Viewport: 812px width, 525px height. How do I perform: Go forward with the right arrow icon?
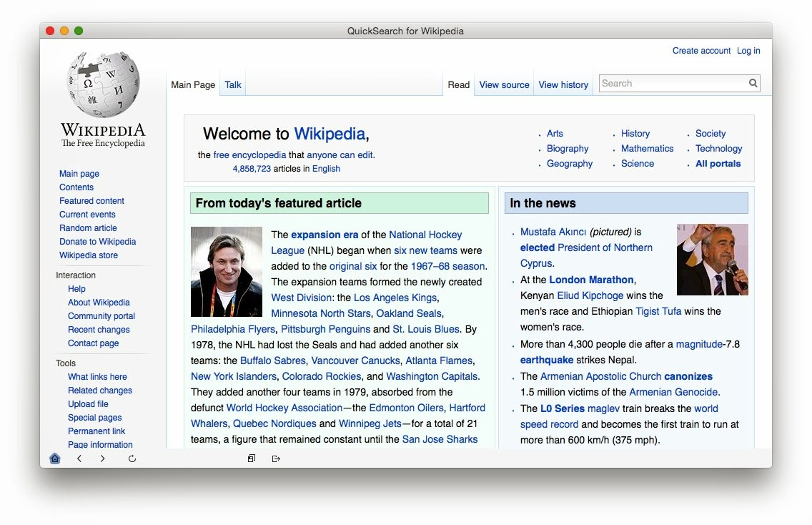tap(102, 458)
